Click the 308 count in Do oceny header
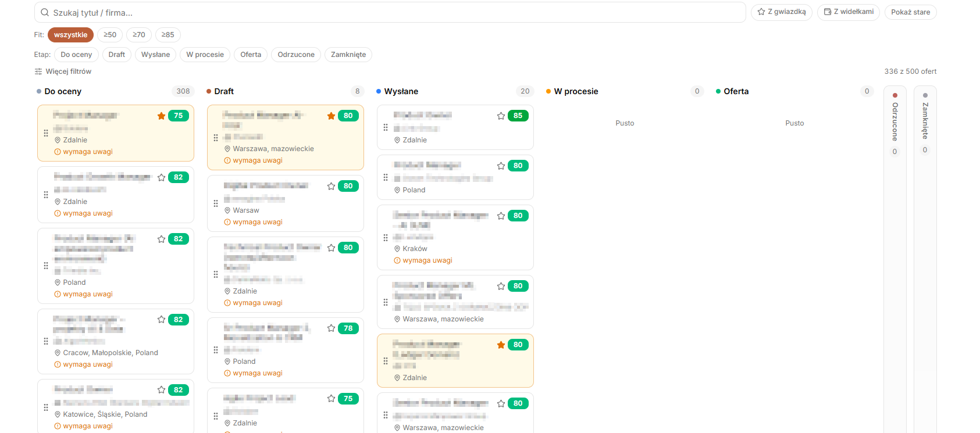This screenshot has width=980, height=433. (183, 91)
